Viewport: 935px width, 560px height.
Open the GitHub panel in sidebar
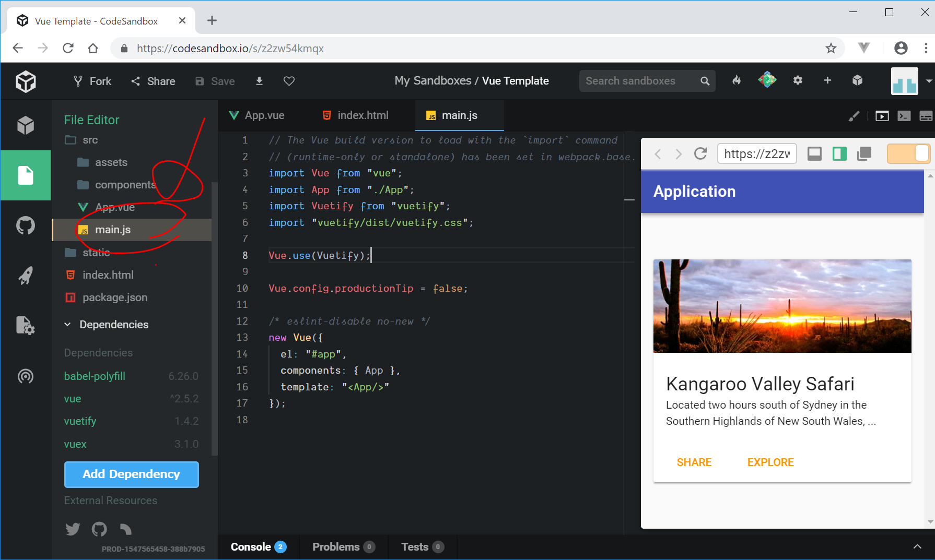pos(26,225)
